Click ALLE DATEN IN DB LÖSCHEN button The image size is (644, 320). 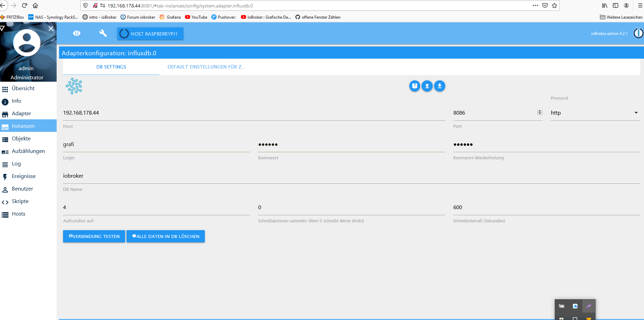[x=165, y=236]
